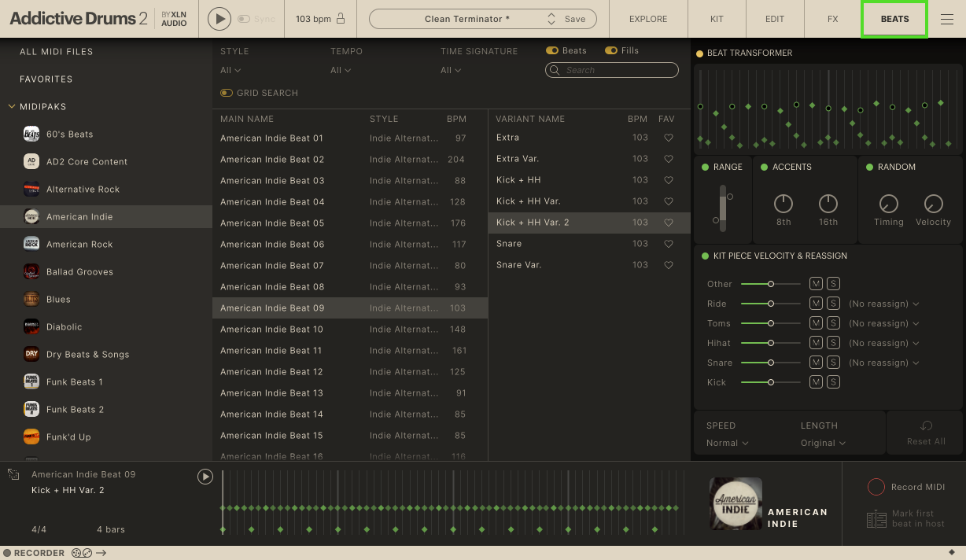
Task: Show ALL MIDI FILES
Action: [57, 52]
